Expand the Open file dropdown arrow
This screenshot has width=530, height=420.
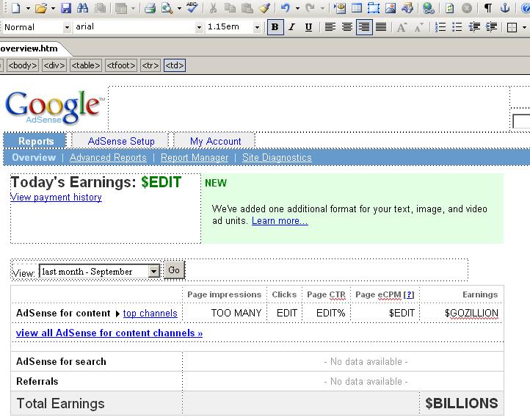point(53,8)
